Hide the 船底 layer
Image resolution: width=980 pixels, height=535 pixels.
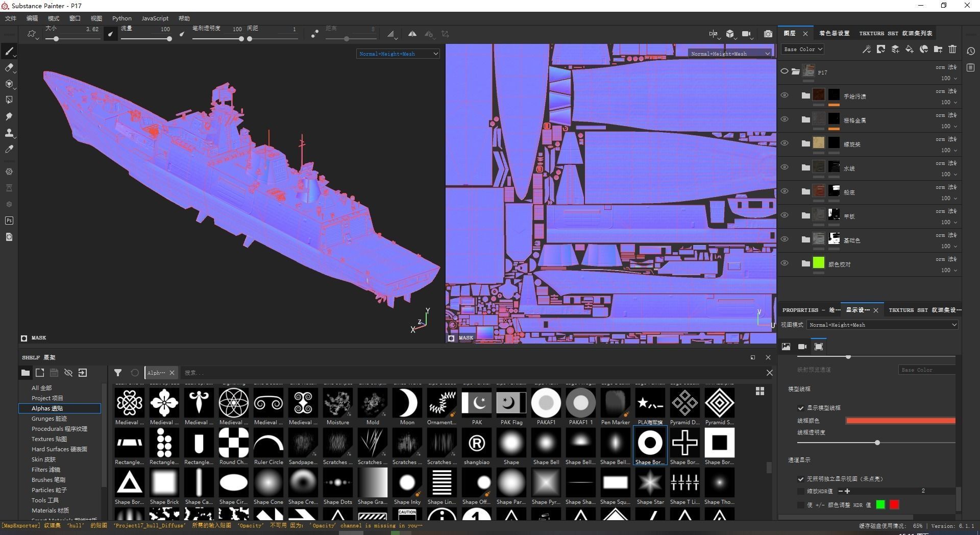tap(785, 191)
